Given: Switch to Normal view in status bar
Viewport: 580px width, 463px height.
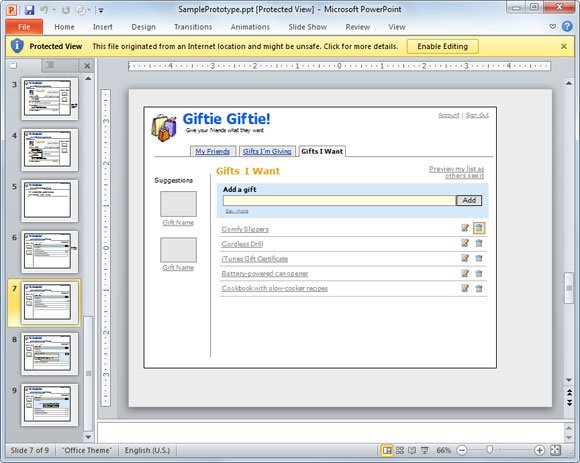Looking at the screenshot, I should [387, 450].
